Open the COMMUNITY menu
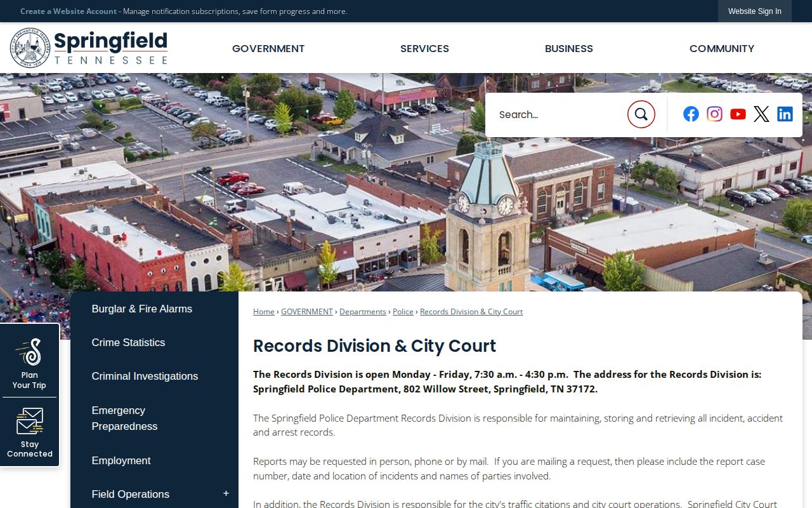Screen dimensions: 812x508 (722, 48)
